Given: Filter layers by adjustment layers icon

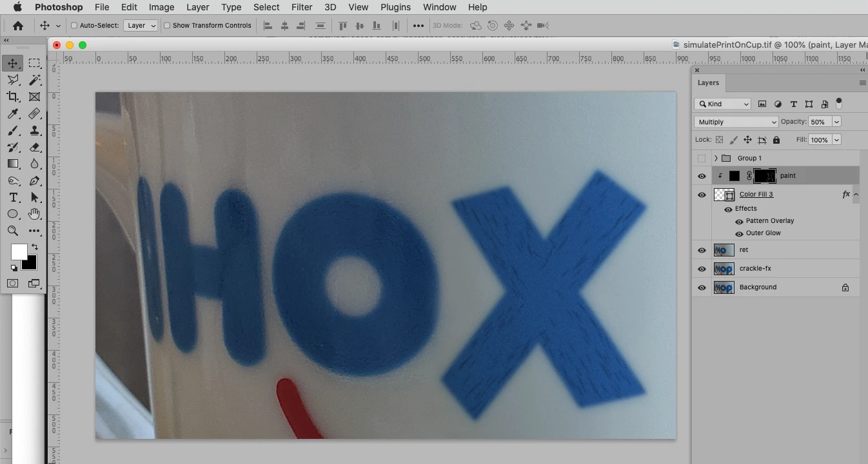Looking at the screenshot, I should point(778,104).
